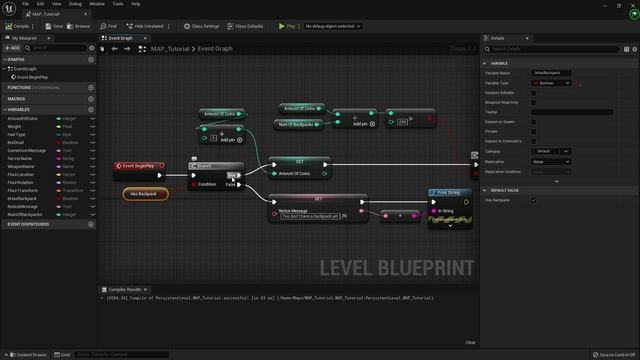Click Browse in the toolbar
This screenshot has width=640, height=360.
pos(78,26)
